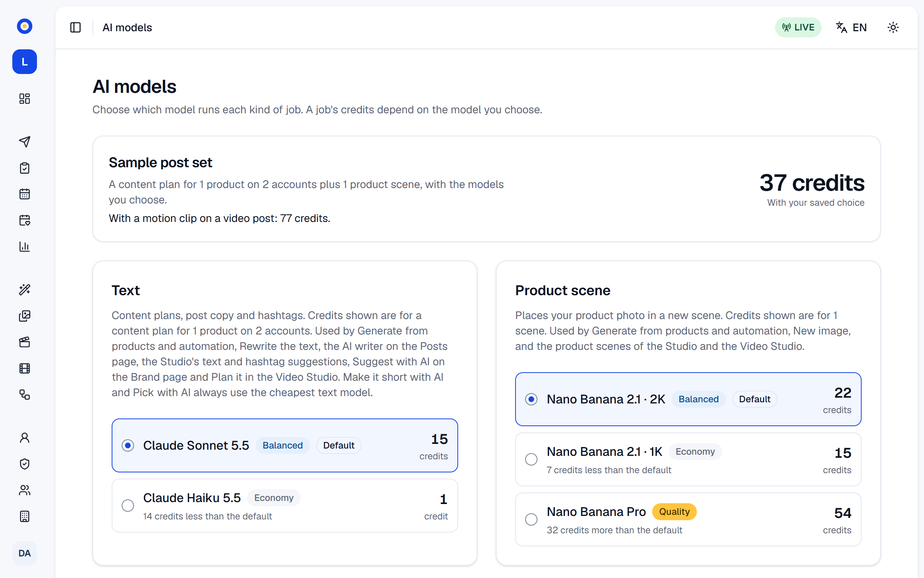Toggle the sun theme switch icon

(x=893, y=27)
